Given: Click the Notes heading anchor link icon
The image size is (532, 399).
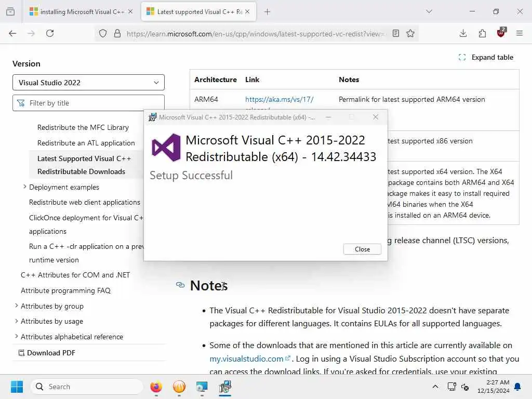Looking at the screenshot, I should (180, 285).
